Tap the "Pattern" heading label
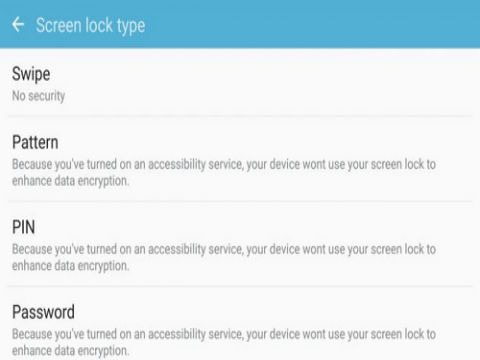Image resolution: width=480 pixels, height=360 pixels. 35,142
